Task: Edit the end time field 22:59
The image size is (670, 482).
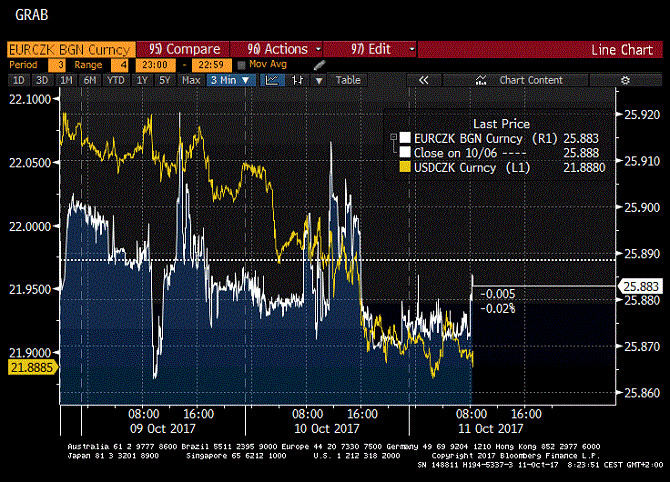Action: (x=212, y=65)
